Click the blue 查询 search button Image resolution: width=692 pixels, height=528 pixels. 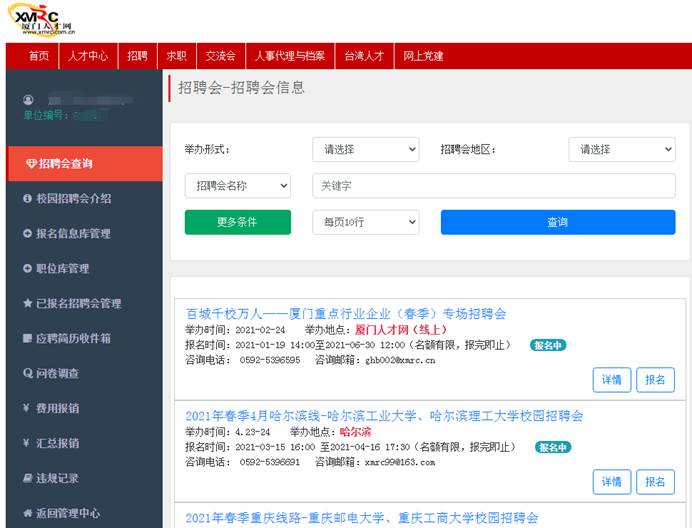[x=557, y=222]
